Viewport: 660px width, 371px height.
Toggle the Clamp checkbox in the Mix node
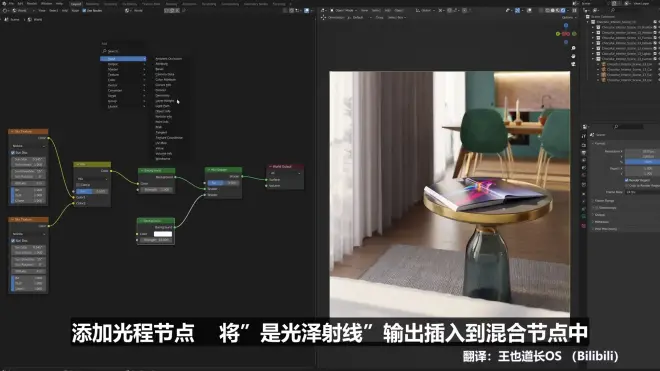click(x=78, y=185)
